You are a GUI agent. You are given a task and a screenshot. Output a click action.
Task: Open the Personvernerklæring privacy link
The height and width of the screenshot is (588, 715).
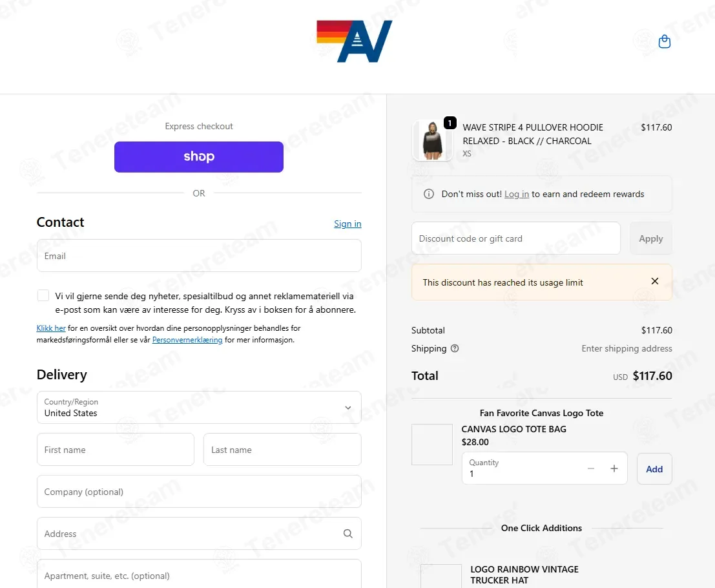point(187,340)
